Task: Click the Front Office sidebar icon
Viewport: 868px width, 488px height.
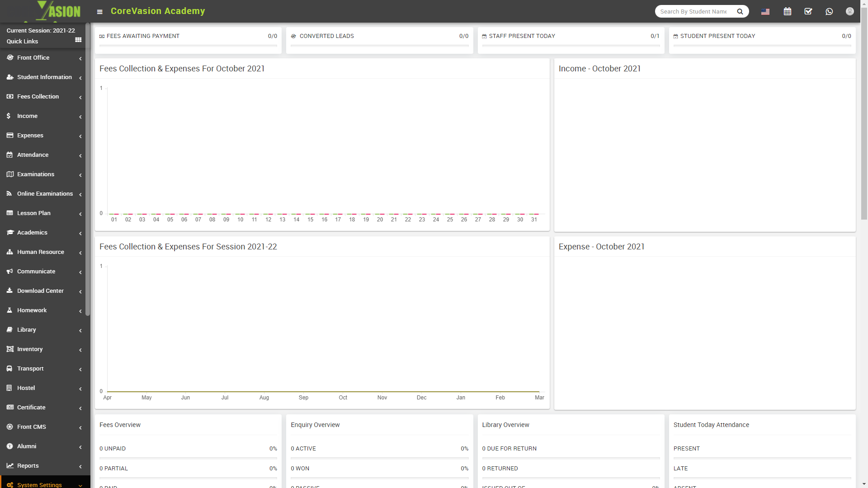Action: [9, 57]
